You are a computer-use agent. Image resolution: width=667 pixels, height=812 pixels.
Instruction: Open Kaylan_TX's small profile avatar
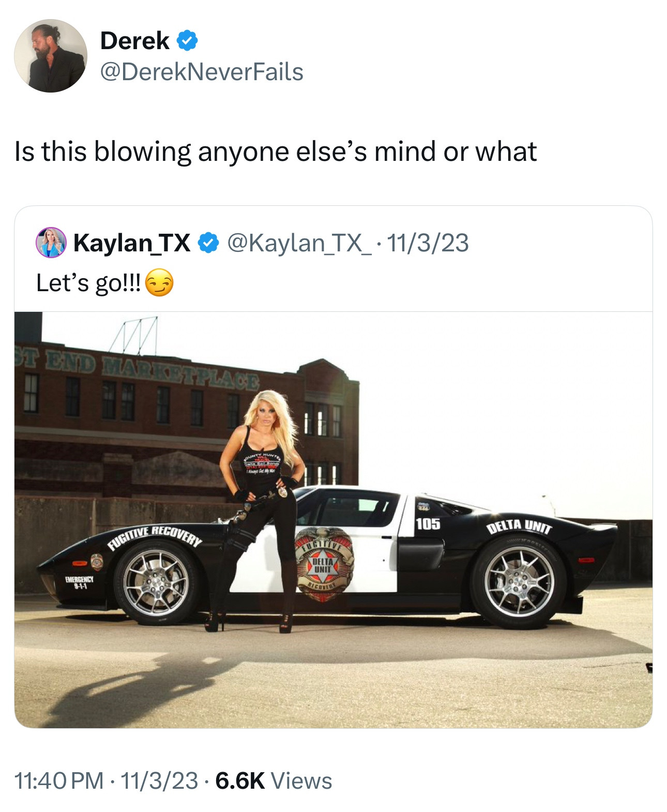click(51, 242)
